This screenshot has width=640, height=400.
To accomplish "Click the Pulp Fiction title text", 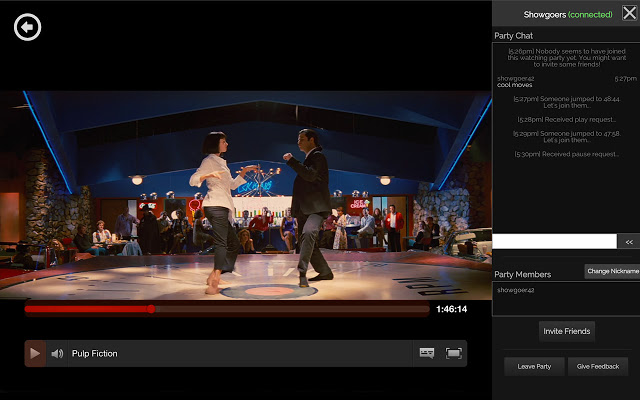I will click(94, 353).
